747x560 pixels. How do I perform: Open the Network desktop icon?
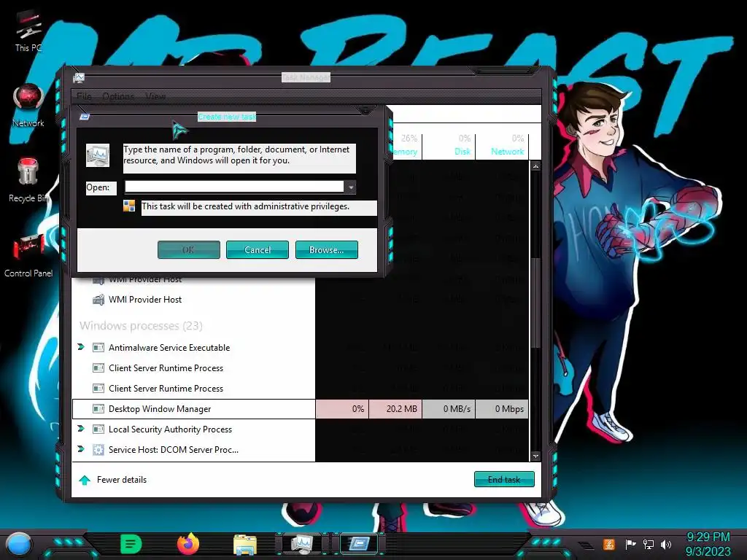(x=28, y=105)
